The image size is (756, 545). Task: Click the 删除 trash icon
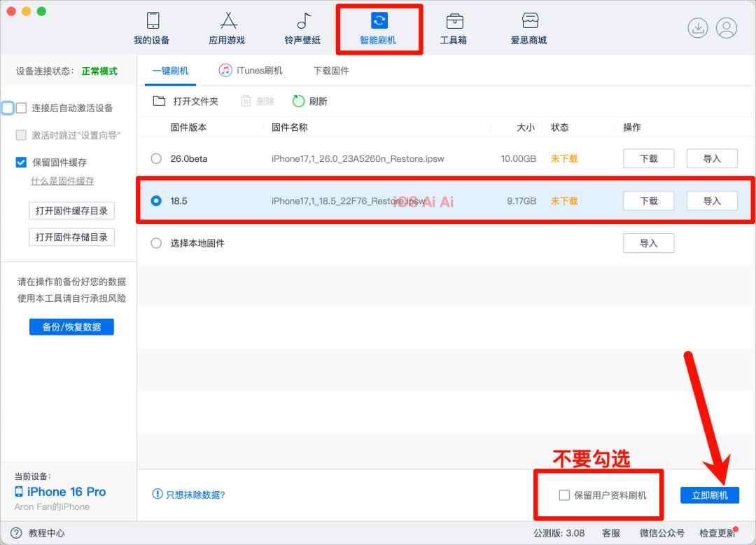coord(246,101)
